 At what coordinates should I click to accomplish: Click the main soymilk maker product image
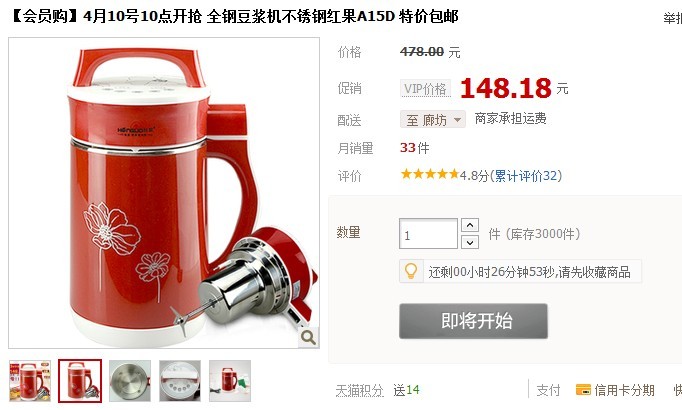pyautogui.click(x=164, y=193)
